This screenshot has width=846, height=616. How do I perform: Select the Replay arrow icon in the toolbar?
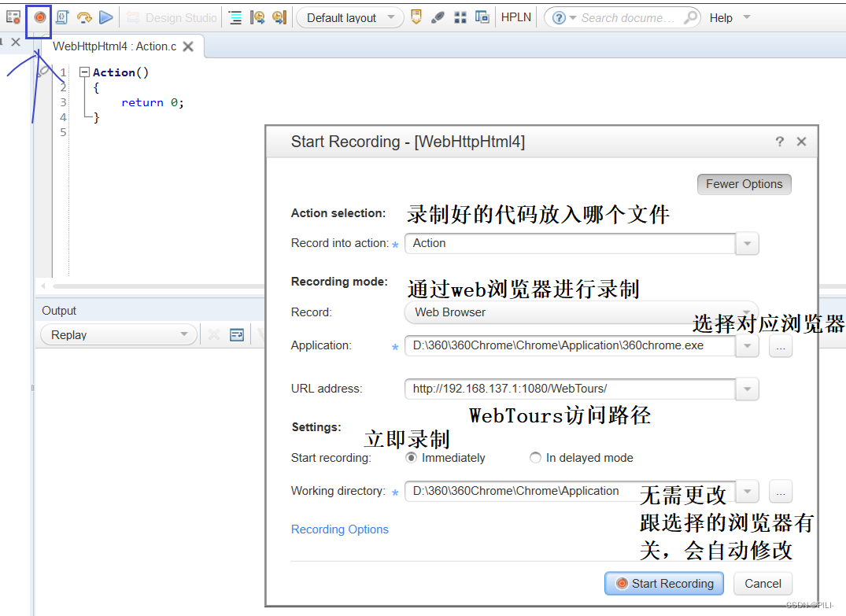(x=84, y=17)
